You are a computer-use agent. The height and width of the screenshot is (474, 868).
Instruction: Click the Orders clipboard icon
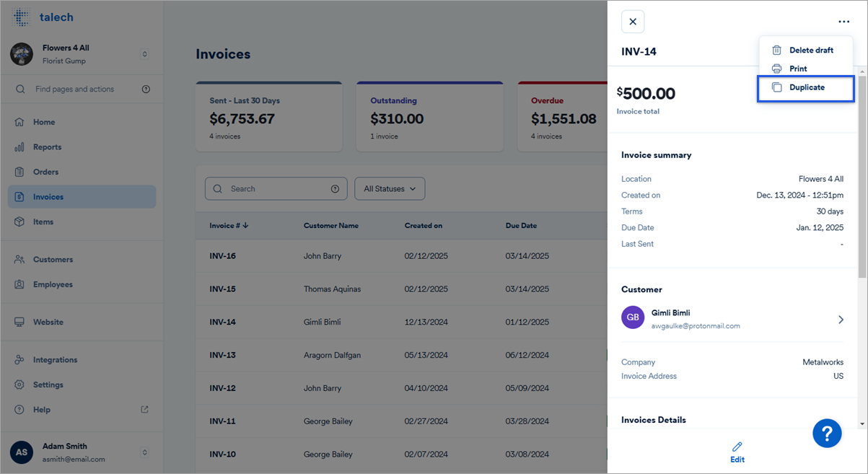pyautogui.click(x=19, y=172)
